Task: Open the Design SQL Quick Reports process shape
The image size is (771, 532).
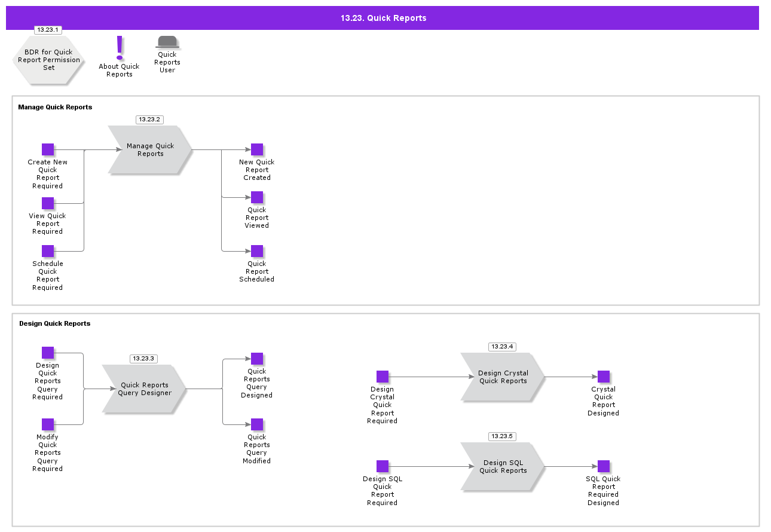Action: point(503,466)
